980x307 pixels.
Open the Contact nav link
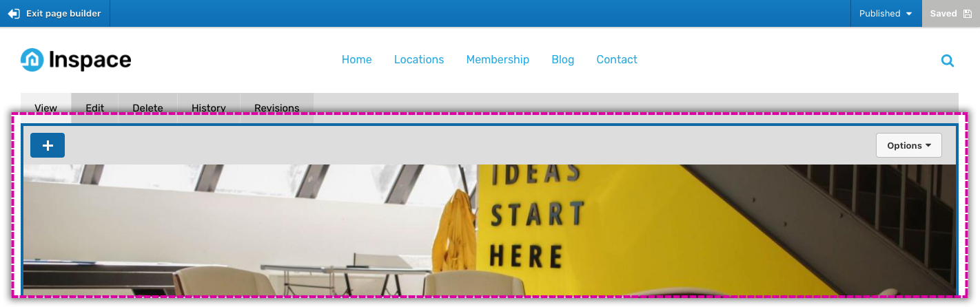617,60
